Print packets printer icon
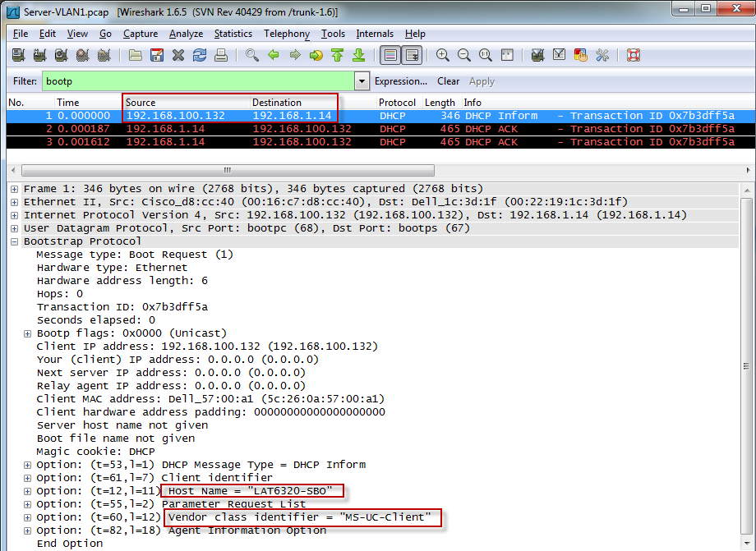 pos(221,55)
